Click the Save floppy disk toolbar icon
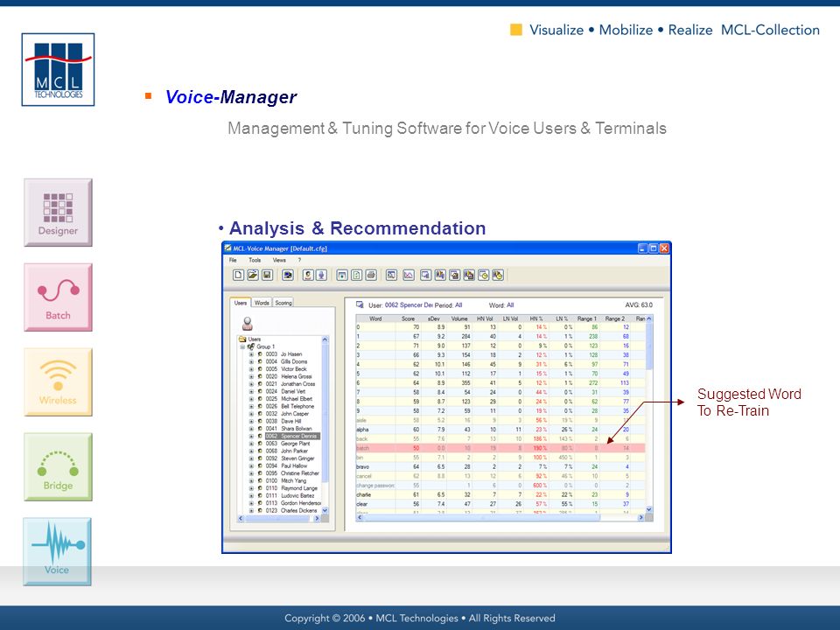The image size is (840, 630). pyautogui.click(x=267, y=276)
